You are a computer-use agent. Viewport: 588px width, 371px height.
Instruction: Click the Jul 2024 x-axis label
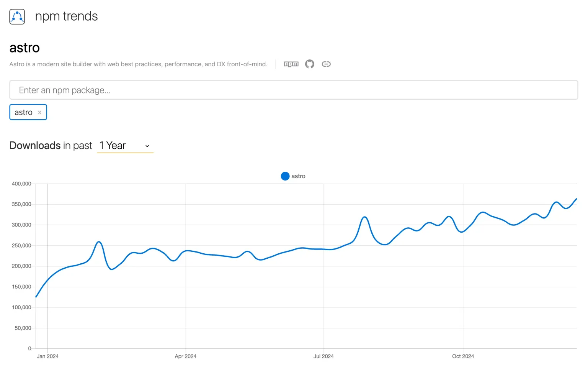(x=323, y=356)
